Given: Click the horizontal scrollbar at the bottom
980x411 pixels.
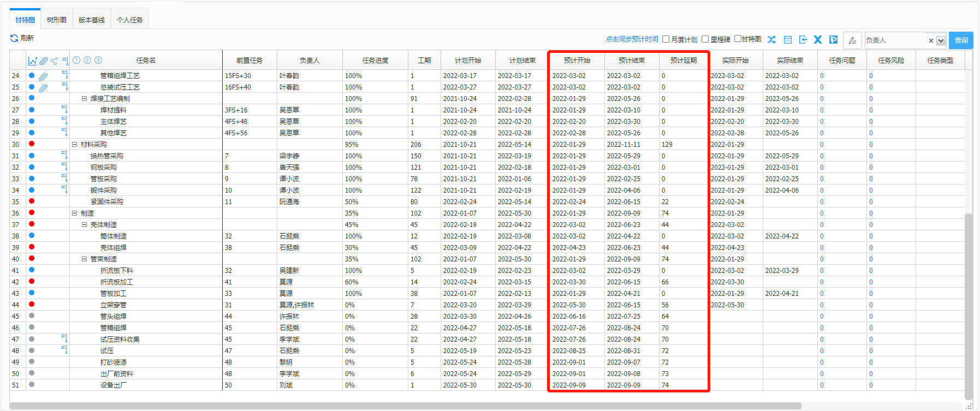Looking at the screenshot, I should [405, 406].
